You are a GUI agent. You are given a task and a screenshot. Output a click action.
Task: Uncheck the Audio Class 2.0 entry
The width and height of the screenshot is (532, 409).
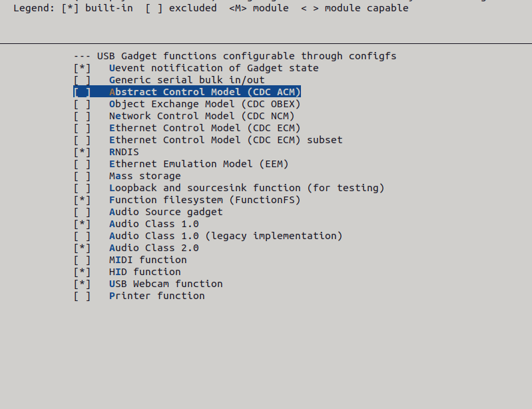pos(82,248)
